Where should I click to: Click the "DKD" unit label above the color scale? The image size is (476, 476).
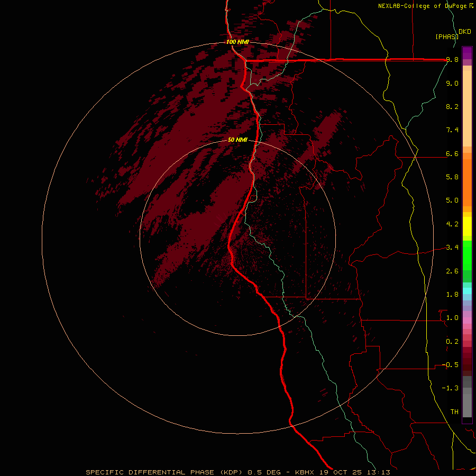coord(465,32)
